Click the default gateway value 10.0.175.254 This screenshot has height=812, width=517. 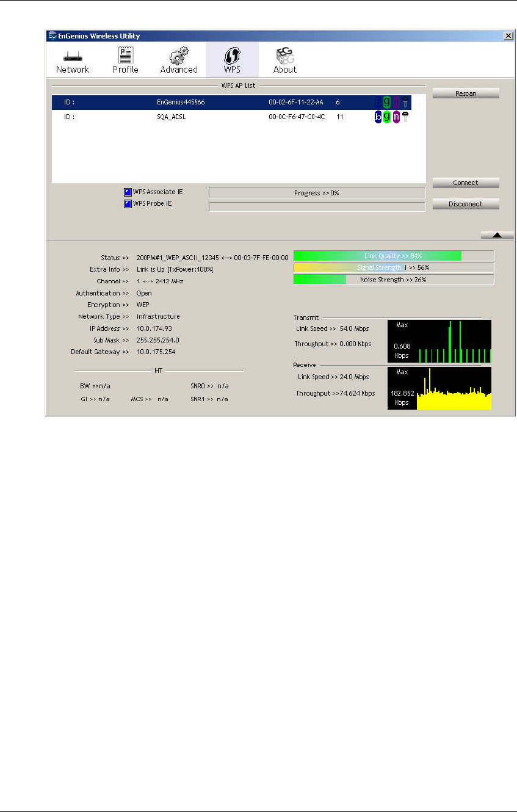coord(156,352)
